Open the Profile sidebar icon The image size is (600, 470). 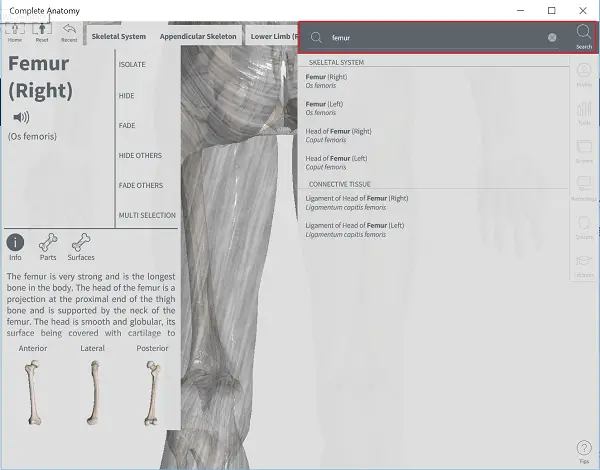tap(584, 75)
